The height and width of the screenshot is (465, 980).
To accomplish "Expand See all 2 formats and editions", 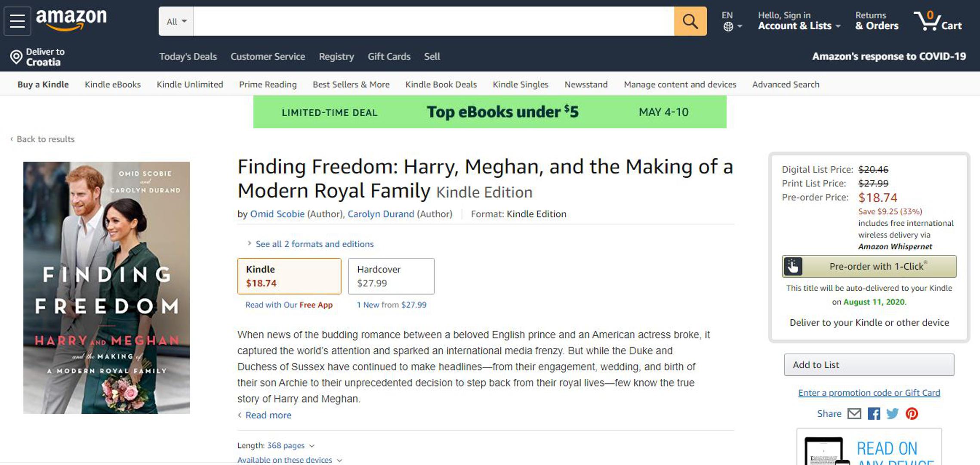I will coord(314,244).
